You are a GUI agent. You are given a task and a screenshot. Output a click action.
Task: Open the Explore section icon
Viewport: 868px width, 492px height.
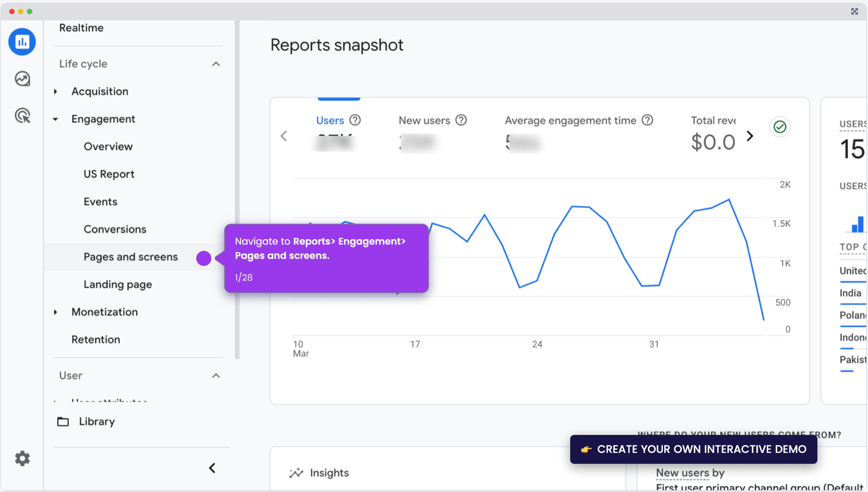click(22, 79)
